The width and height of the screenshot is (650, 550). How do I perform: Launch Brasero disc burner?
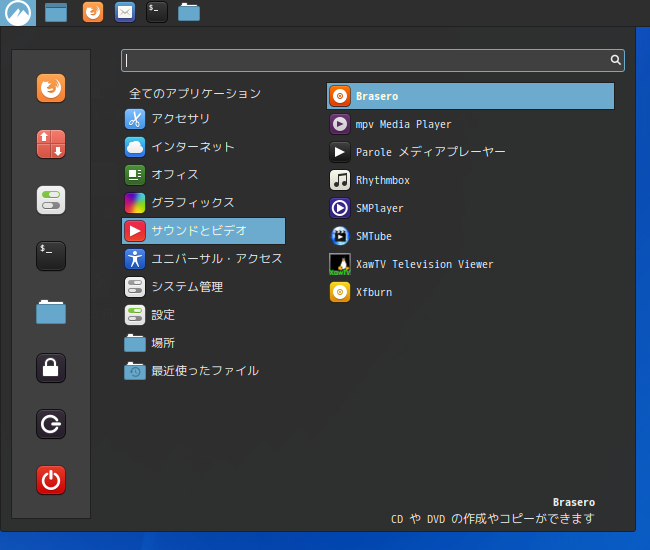(x=471, y=96)
